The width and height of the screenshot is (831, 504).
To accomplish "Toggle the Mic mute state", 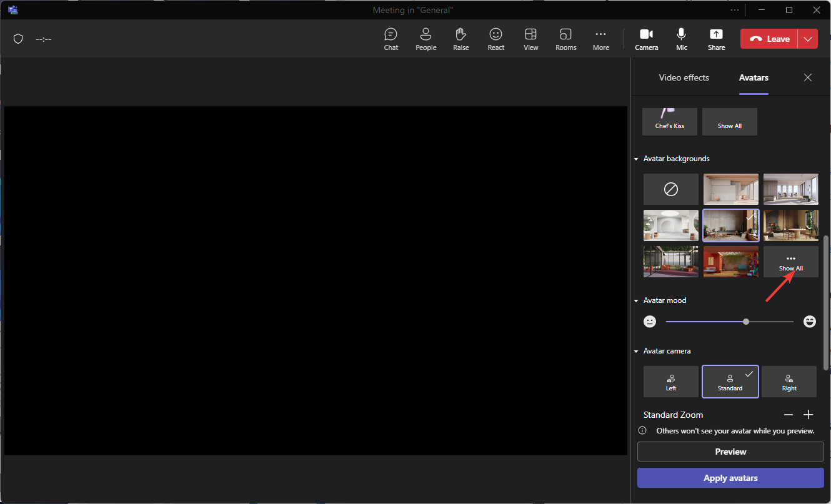I will pyautogui.click(x=682, y=39).
